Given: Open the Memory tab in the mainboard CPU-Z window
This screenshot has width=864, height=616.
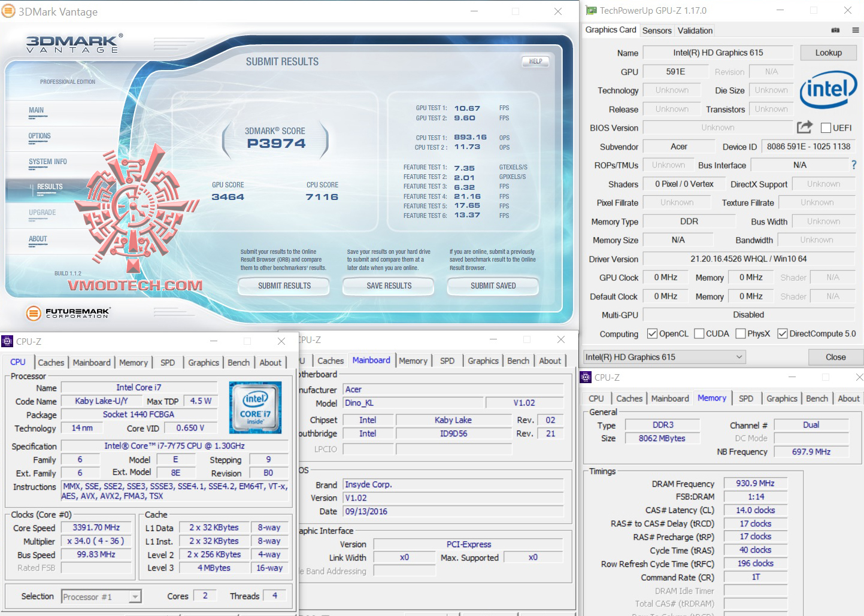Looking at the screenshot, I should pyautogui.click(x=413, y=360).
